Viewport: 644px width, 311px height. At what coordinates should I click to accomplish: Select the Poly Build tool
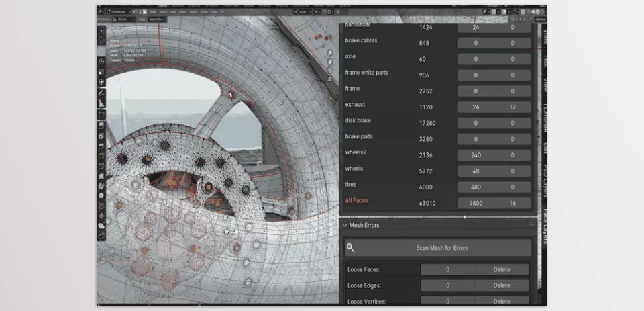[101, 176]
